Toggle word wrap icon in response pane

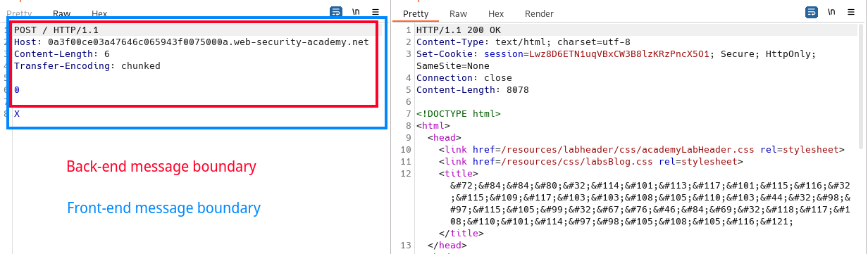click(812, 12)
